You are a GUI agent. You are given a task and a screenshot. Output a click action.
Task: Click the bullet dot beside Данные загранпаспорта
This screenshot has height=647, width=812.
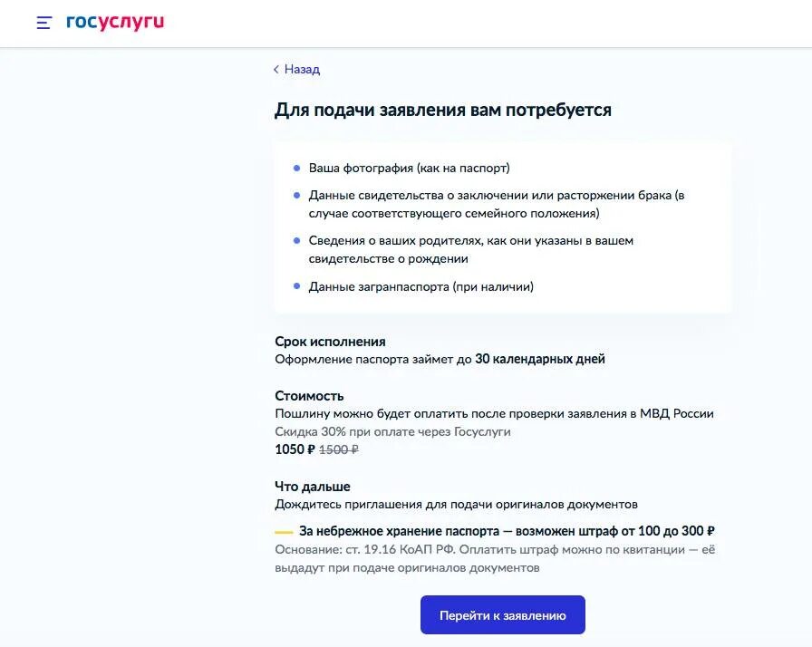[296, 285]
